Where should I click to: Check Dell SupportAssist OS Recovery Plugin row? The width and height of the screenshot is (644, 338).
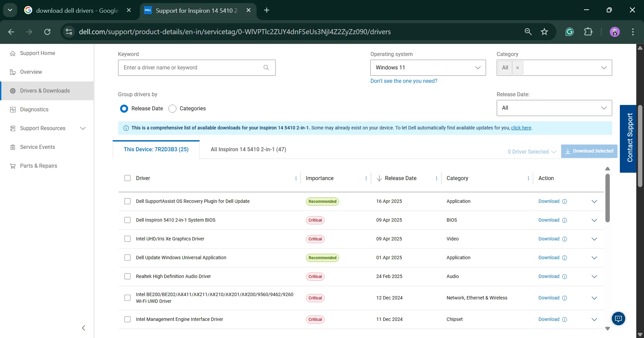point(127,201)
